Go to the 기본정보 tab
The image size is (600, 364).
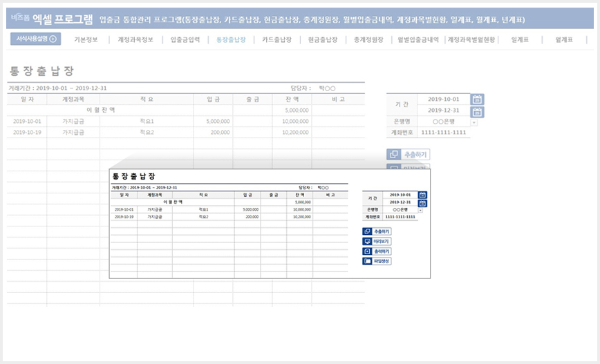click(86, 39)
